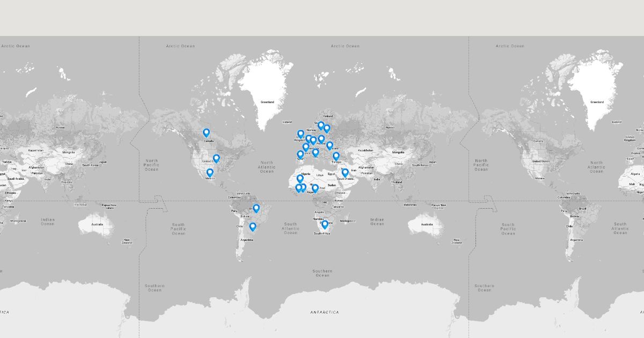The height and width of the screenshot is (338, 644).
Task: Click the map marker over Canada
Action: tap(206, 133)
